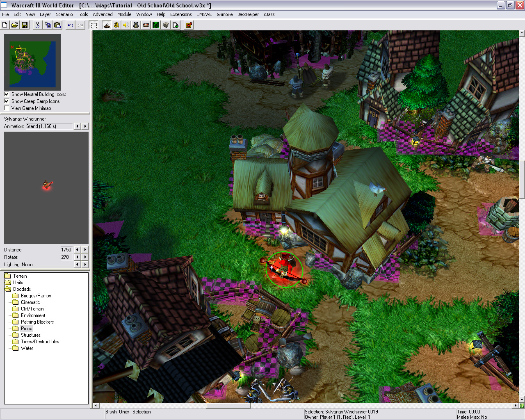Open a map file via toolbar folder icon

(x=15, y=25)
